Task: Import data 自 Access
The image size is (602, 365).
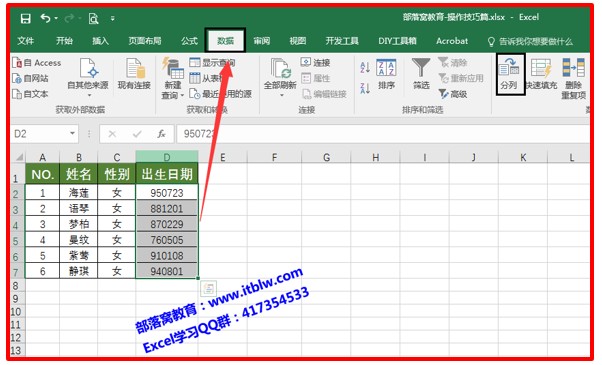Action: 37,63
